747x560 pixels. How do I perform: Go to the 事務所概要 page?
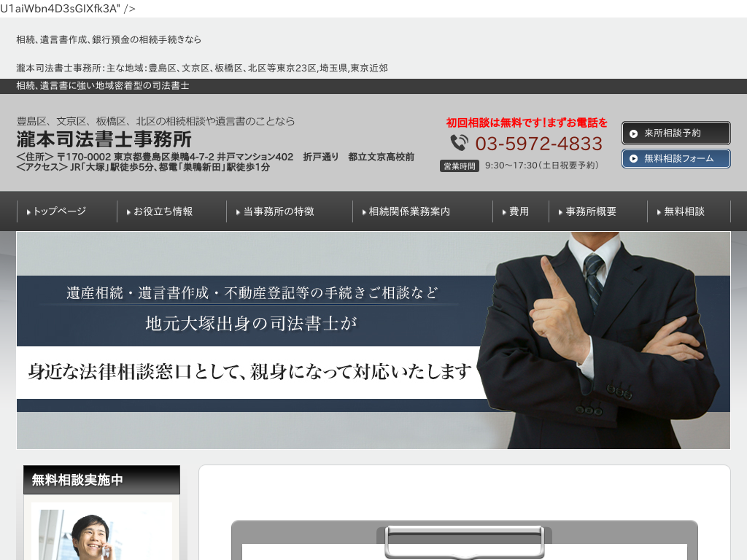pyautogui.click(x=591, y=211)
